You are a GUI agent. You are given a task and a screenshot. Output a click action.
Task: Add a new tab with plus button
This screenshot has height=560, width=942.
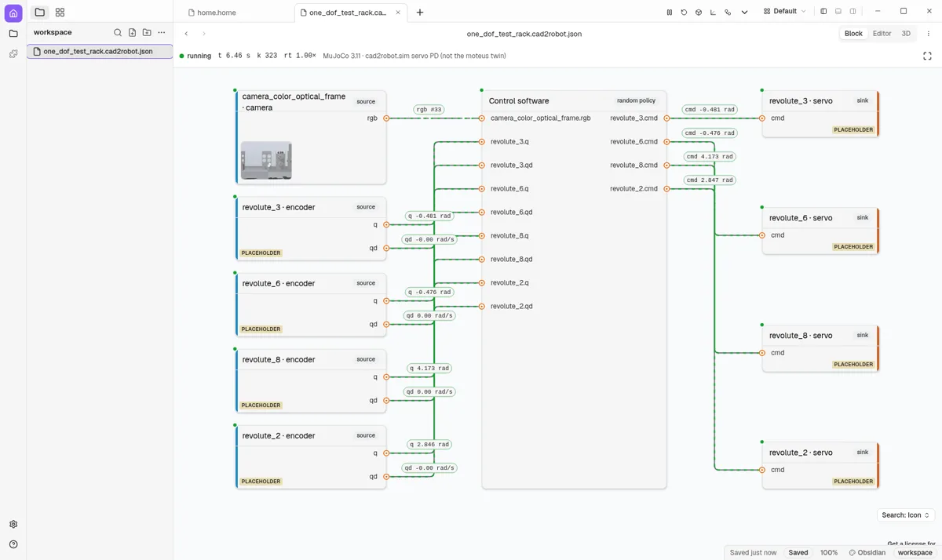coord(420,13)
